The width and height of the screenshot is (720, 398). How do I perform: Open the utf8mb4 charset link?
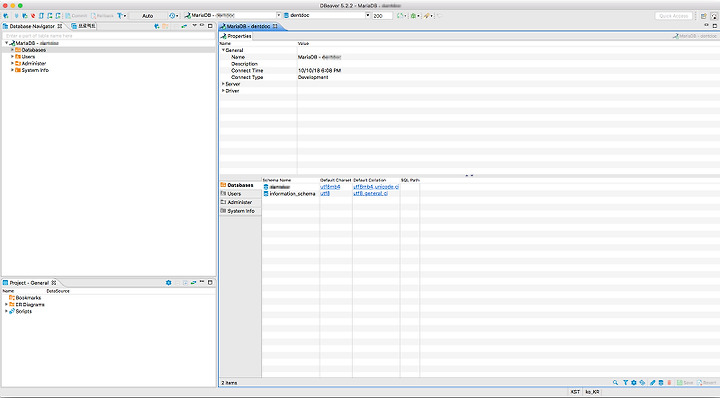click(x=330, y=187)
